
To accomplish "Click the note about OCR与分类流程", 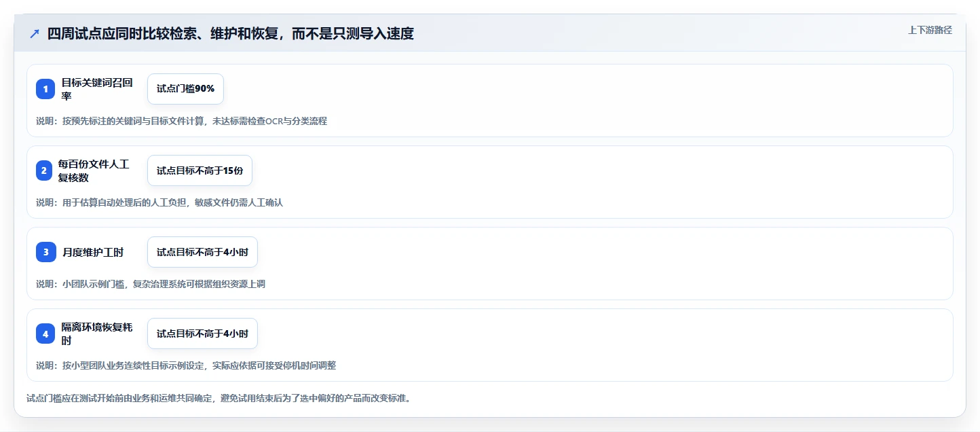I will tap(181, 121).
